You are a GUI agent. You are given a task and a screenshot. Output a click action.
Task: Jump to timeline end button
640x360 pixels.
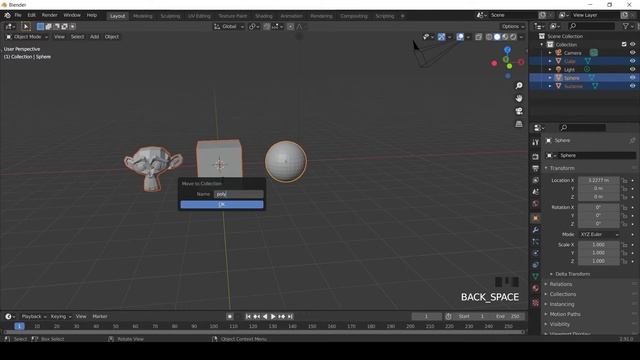[290, 316]
